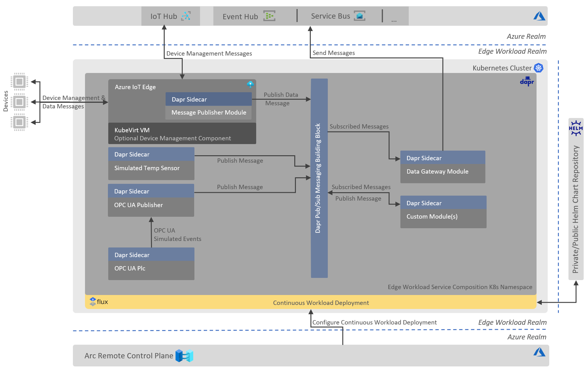The image size is (588, 372).
Task: Click the OPC UA Plc box
Action: click(151, 270)
